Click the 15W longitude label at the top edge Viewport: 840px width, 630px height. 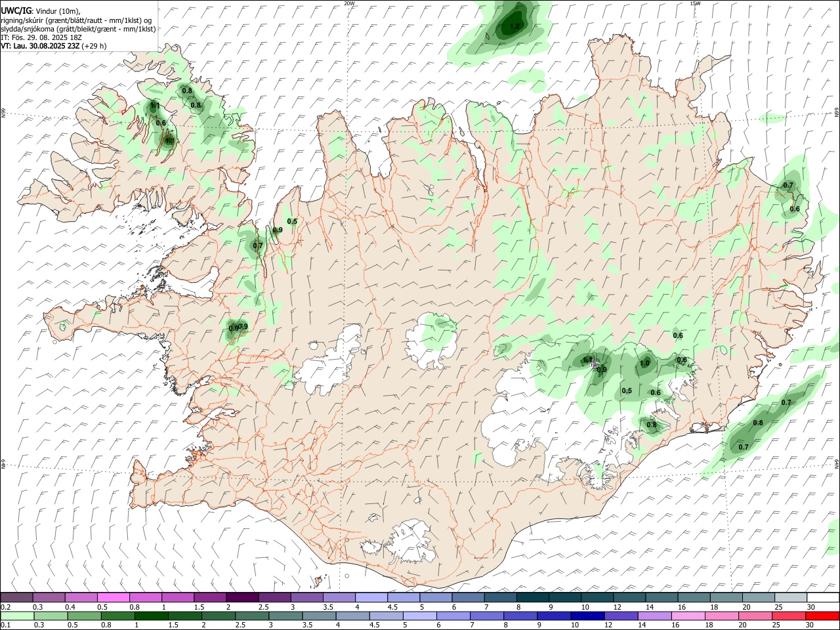pos(695,3)
